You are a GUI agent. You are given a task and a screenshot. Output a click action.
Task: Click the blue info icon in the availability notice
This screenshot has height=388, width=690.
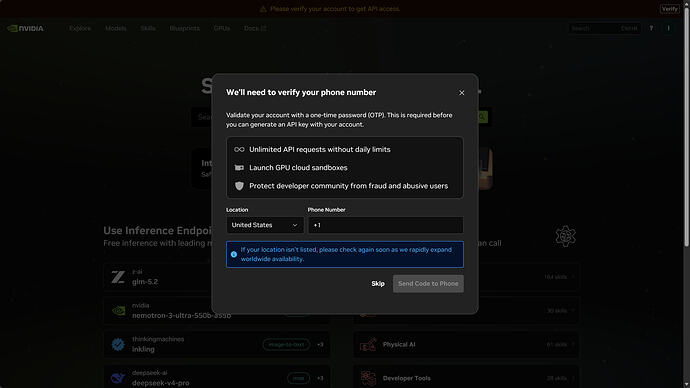[x=234, y=254]
